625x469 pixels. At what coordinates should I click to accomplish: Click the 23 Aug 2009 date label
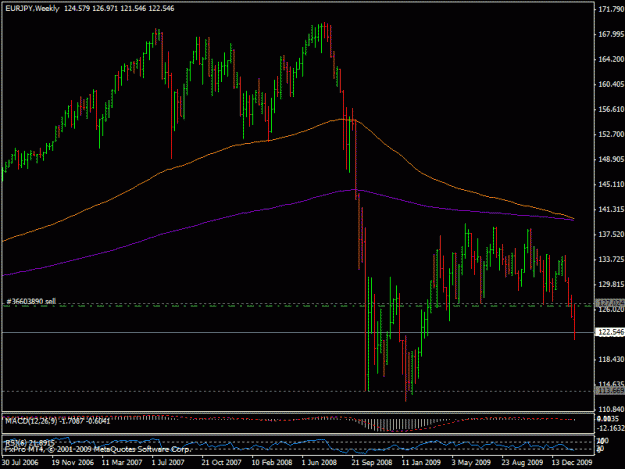(522, 463)
